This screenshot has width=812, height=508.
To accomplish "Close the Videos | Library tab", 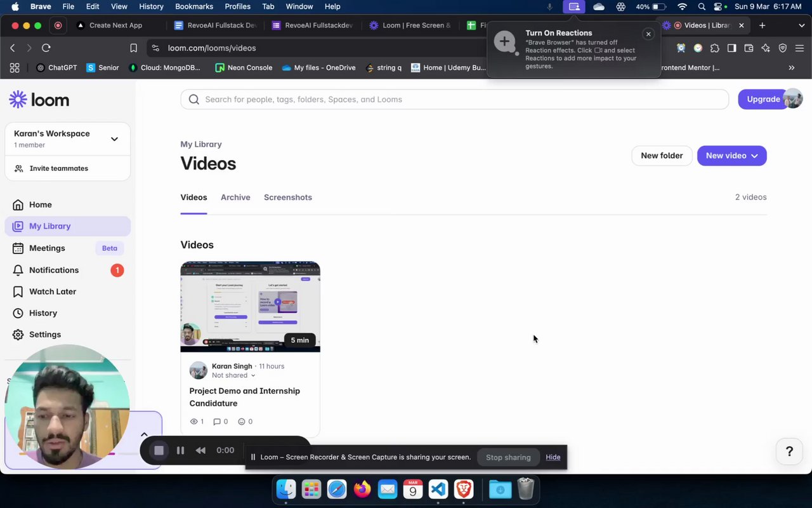I will tap(741, 25).
